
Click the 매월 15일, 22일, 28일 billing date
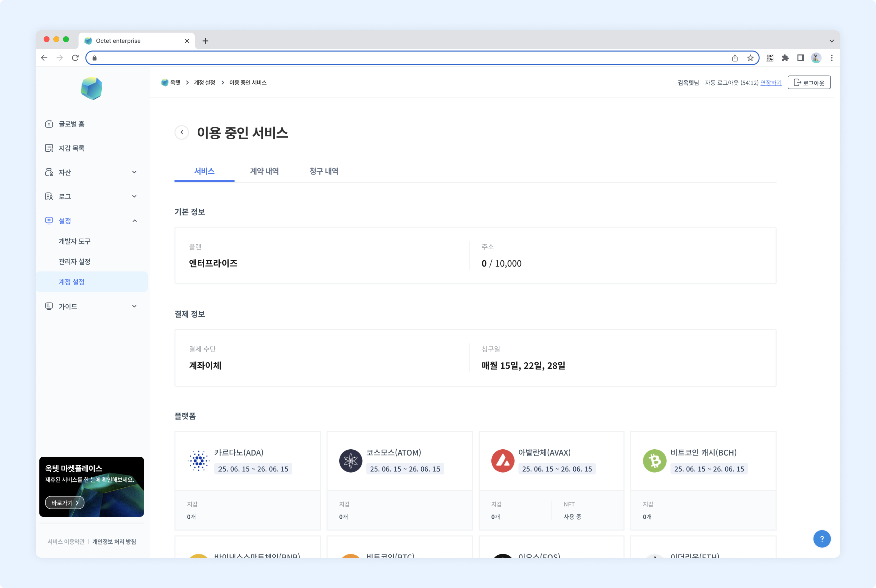523,366
